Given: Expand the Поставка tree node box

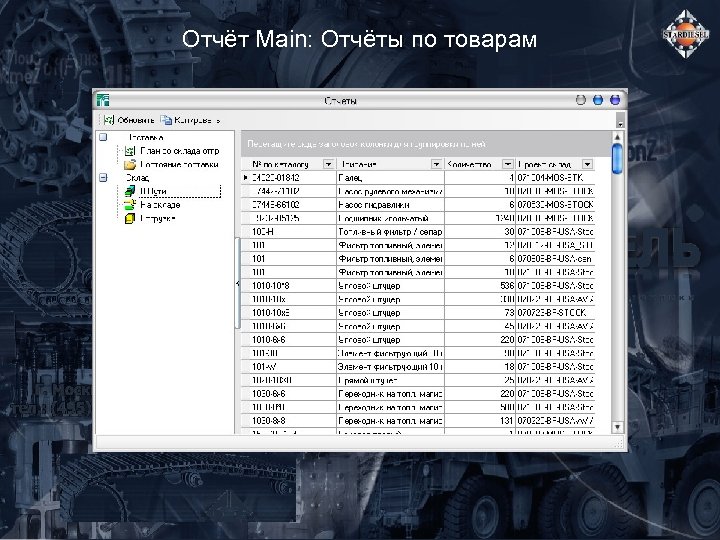Looking at the screenshot, I should coord(103,137).
